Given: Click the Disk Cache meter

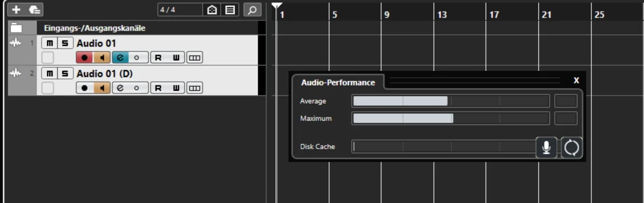Looking at the screenshot, I should (444, 146).
